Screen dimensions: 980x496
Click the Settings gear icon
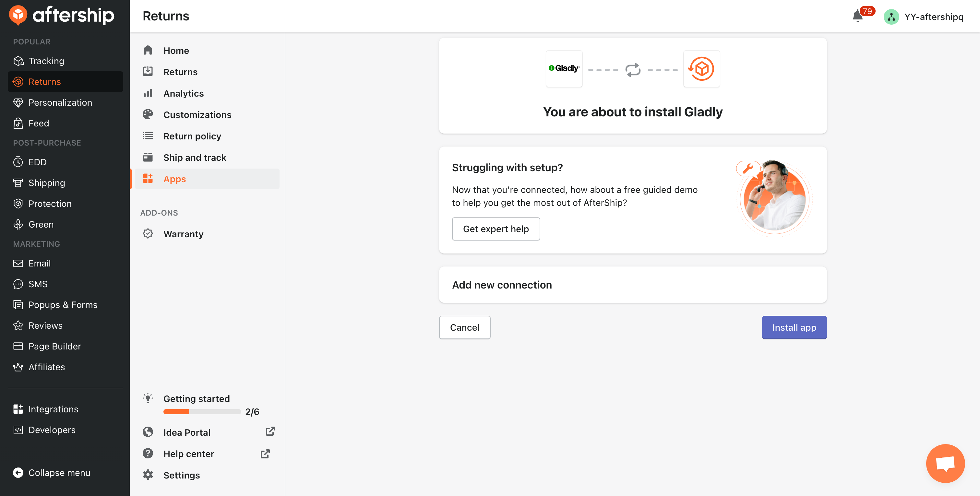coord(148,475)
